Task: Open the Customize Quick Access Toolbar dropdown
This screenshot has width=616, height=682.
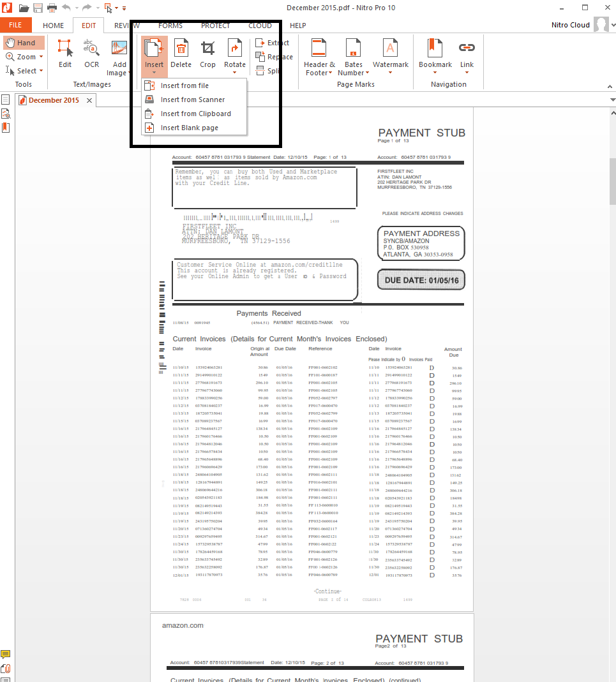Action: click(x=124, y=8)
